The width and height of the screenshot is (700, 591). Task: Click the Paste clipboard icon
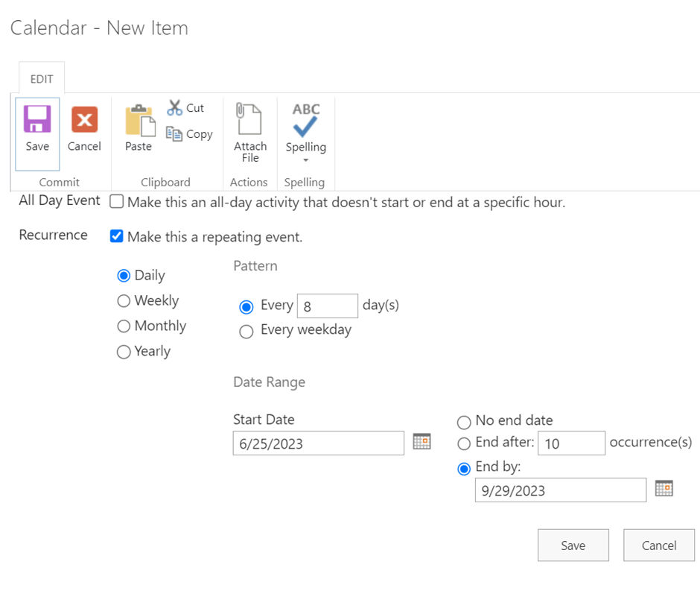140,120
